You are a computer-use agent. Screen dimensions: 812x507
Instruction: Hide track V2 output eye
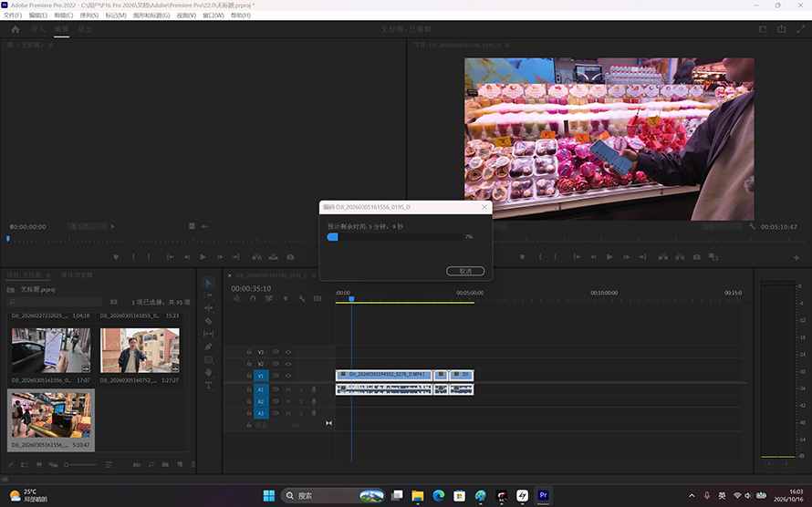[x=288, y=364]
